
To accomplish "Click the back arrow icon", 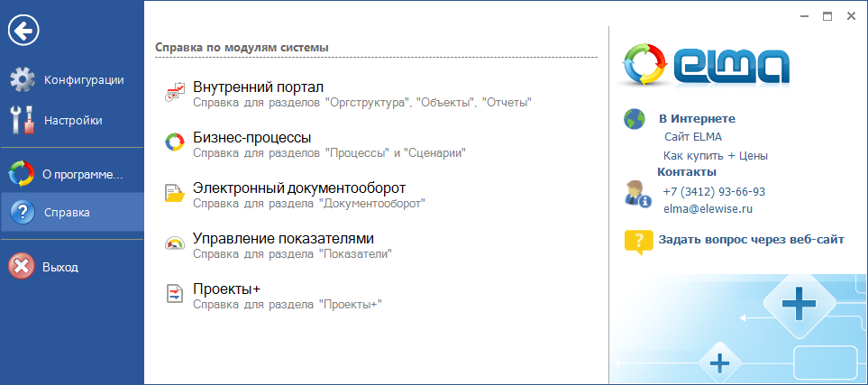I will click(x=23, y=31).
